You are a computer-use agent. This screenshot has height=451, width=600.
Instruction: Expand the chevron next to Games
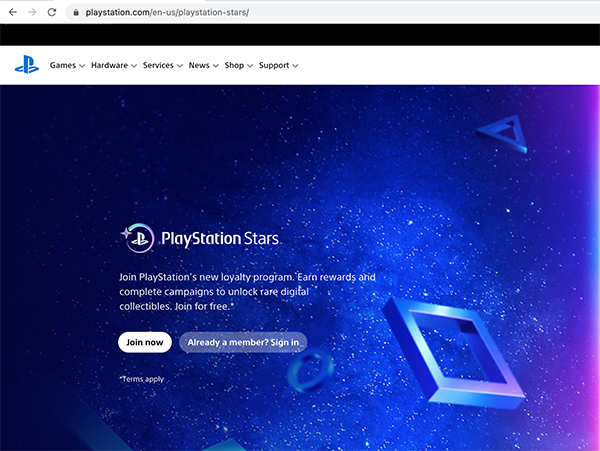click(82, 66)
